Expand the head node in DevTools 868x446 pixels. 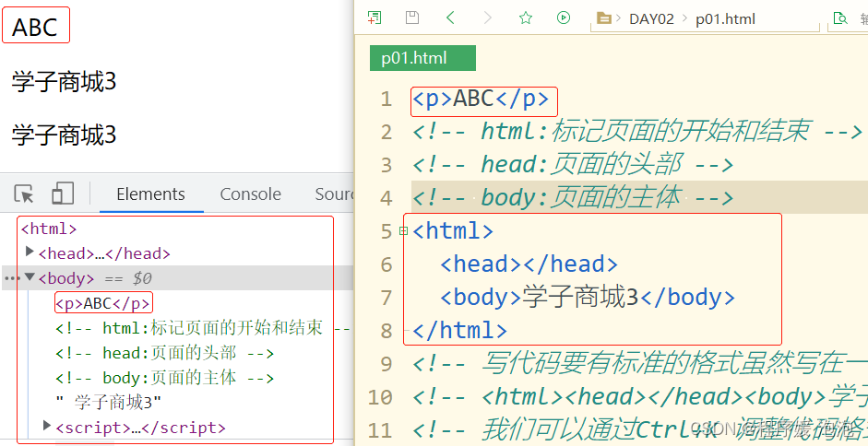click(x=30, y=252)
